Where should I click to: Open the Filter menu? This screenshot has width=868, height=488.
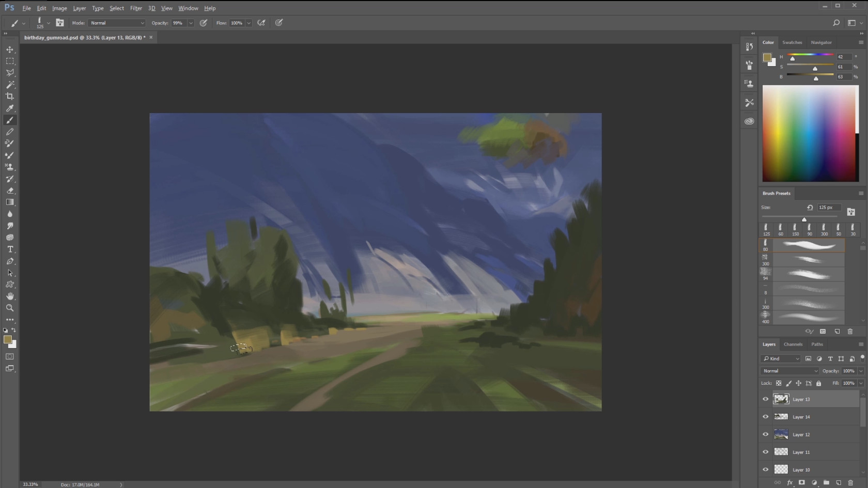click(x=136, y=8)
